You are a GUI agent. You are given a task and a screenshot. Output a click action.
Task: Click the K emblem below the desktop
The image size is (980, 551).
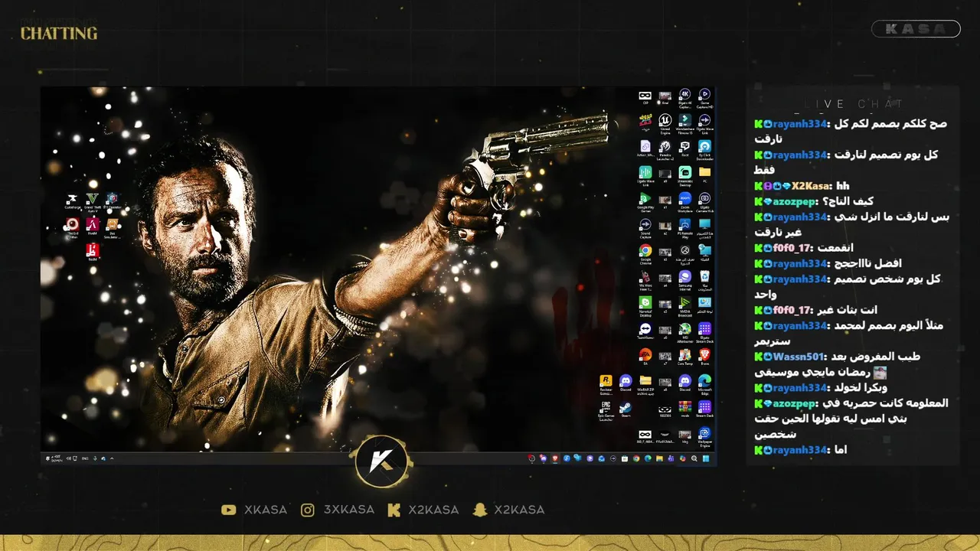[382, 461]
